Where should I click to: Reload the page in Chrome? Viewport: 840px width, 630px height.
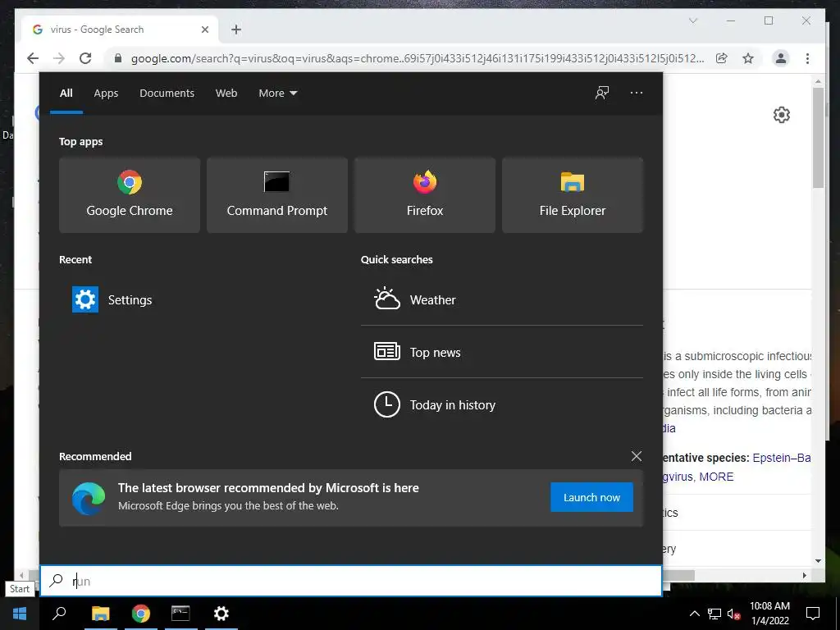click(x=85, y=58)
